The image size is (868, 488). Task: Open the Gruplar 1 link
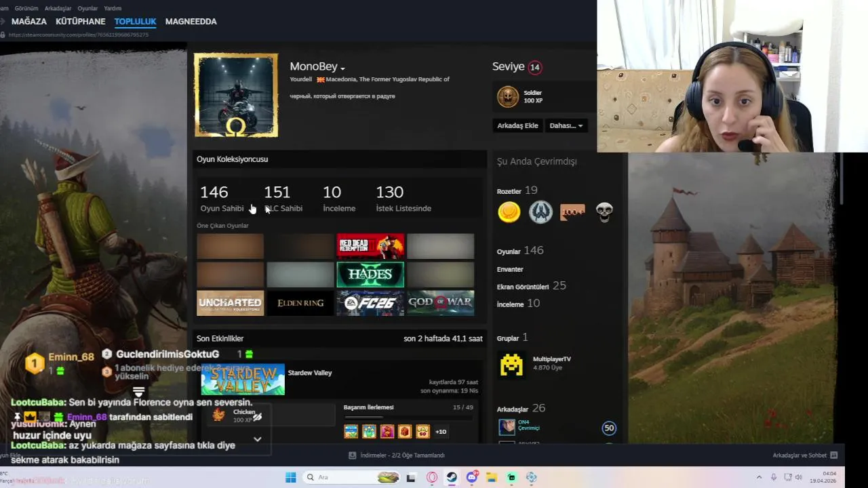point(513,338)
